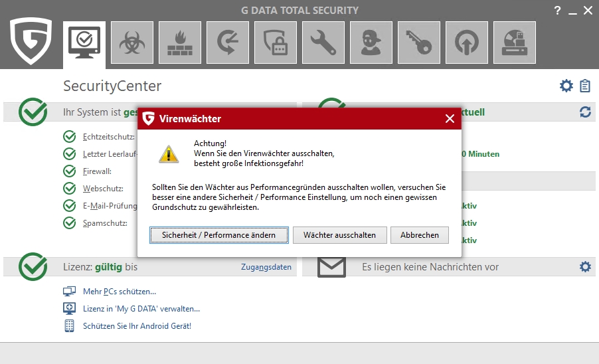Screen dimensions: 599x364
Task: Click the monitor icon beside Mehr PCs schützen
Action: point(69,292)
